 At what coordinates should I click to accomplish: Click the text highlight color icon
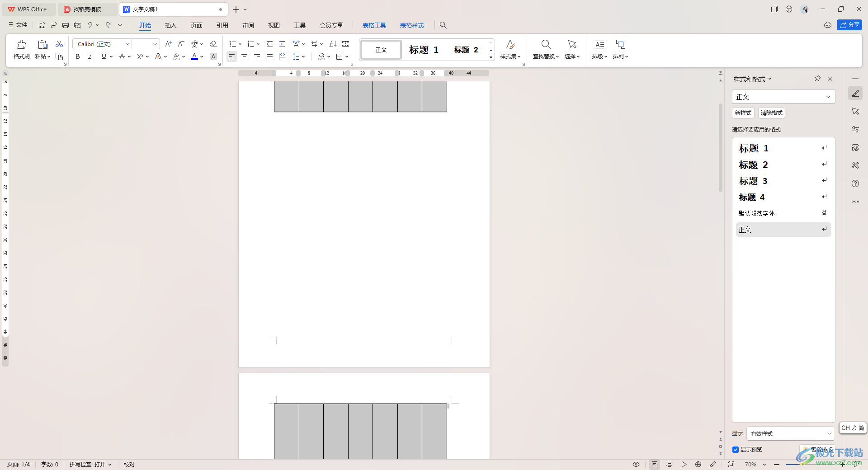tap(176, 56)
